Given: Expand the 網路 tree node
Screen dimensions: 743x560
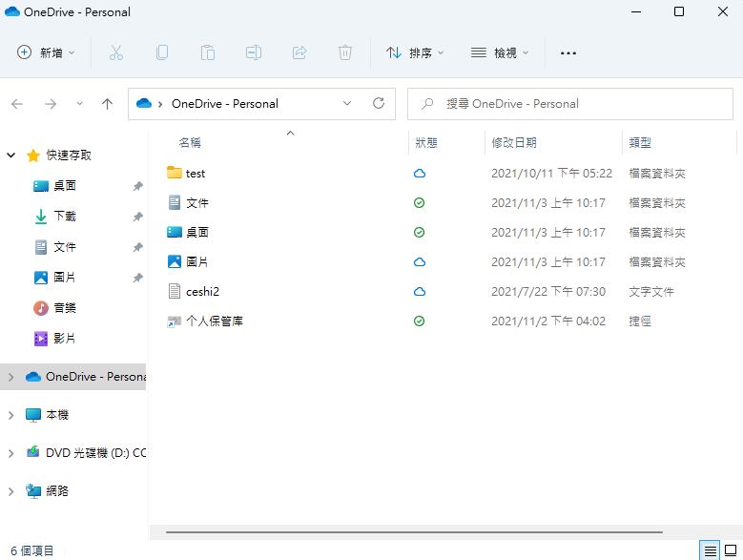Looking at the screenshot, I should click(10, 491).
